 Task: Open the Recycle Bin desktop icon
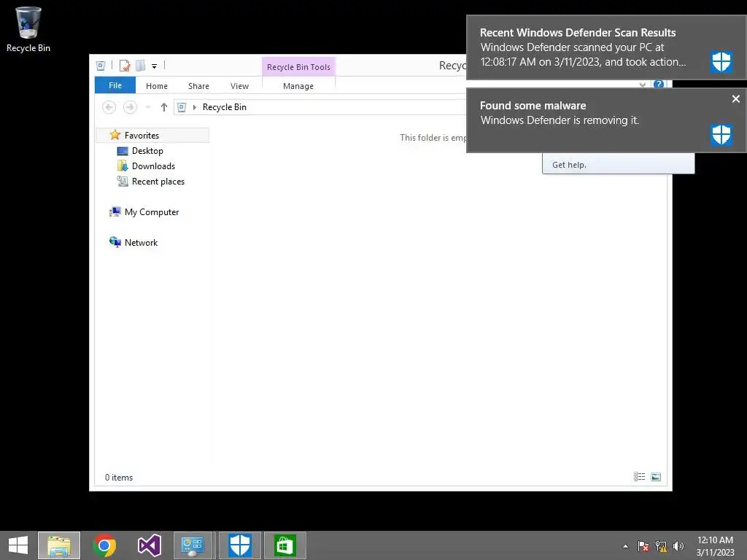28,29
